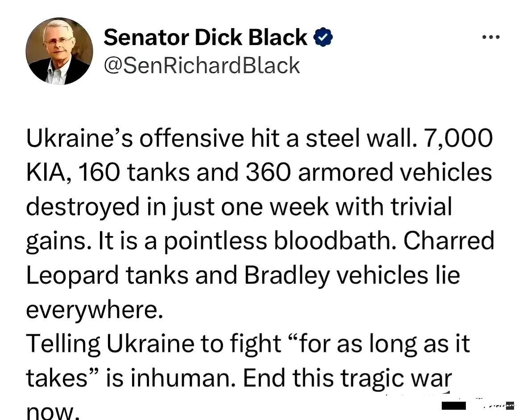Image resolution: width=527 pixels, height=420 pixels.
Task: Click the phrase "360 armored vehicles"
Action: [x=368, y=172]
